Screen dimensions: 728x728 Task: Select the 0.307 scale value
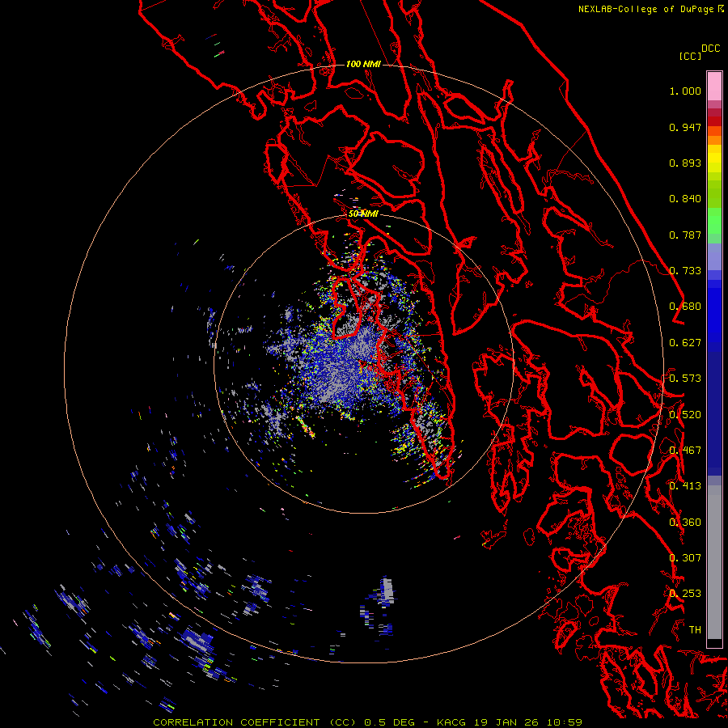685,557
